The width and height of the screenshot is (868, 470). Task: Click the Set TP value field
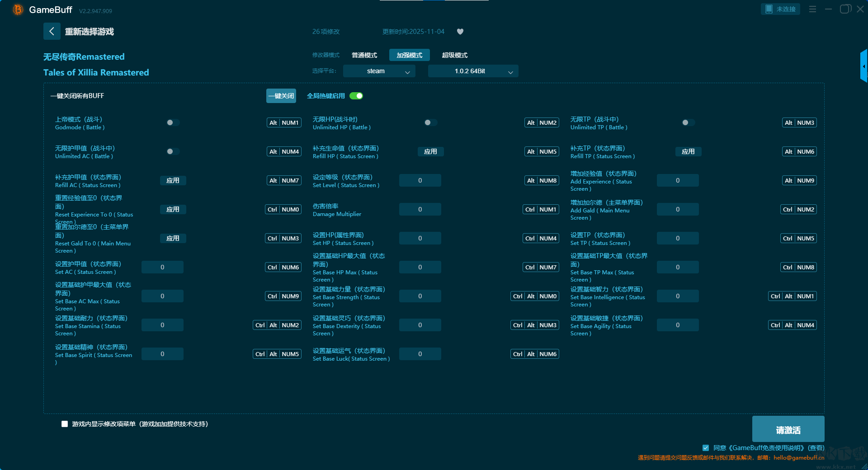(x=678, y=238)
